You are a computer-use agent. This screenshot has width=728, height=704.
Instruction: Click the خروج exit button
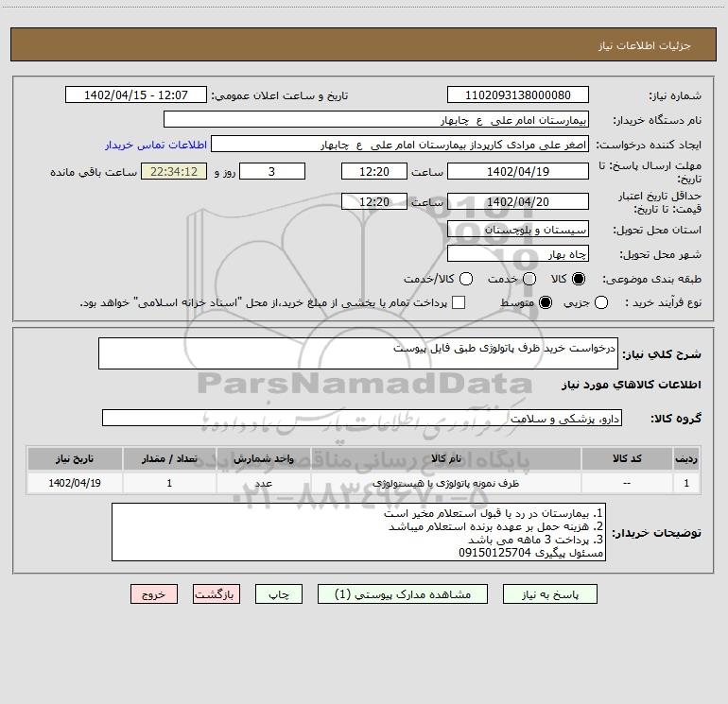(x=154, y=594)
